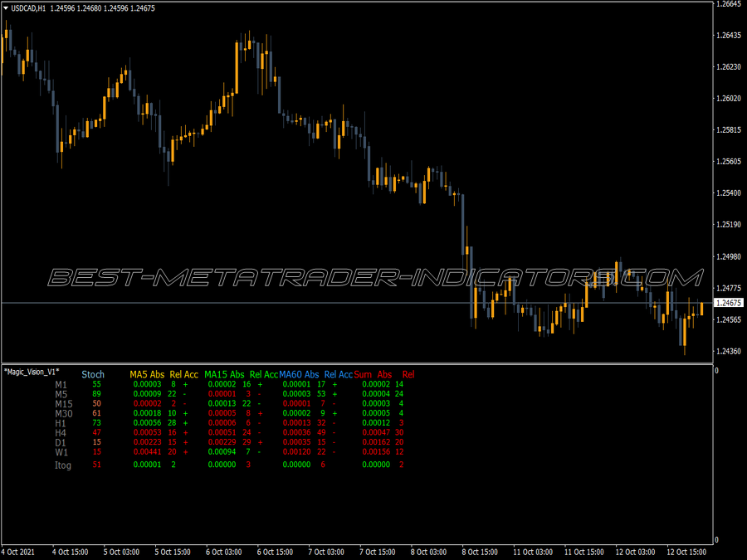Click the MA60 Abs column header

click(x=299, y=375)
